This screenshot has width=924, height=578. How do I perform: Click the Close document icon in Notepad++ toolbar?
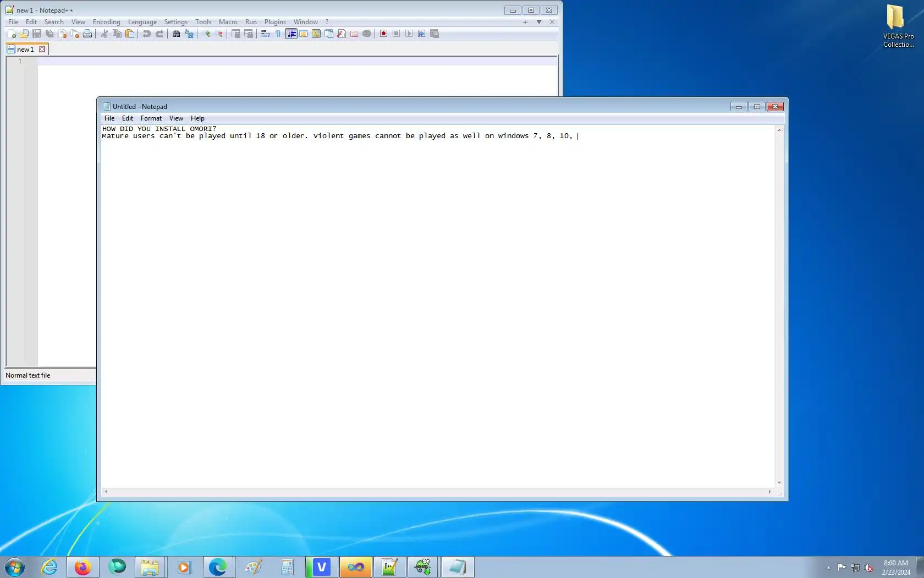pos(62,34)
